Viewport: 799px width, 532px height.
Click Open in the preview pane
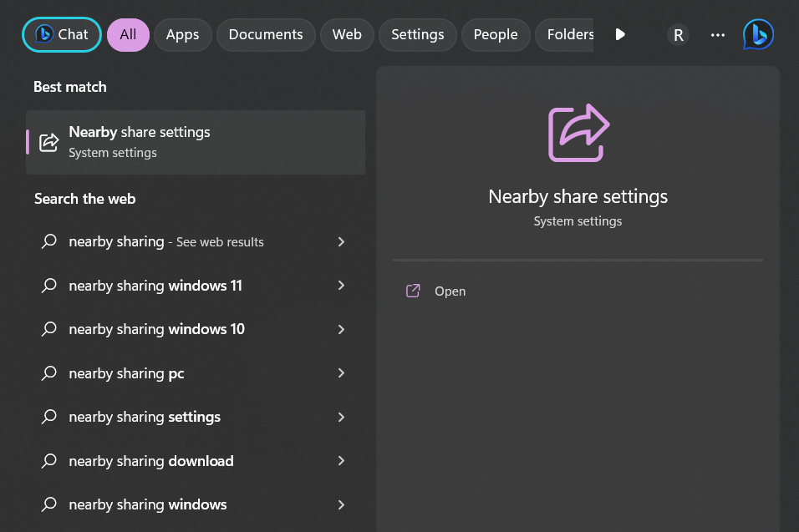click(450, 291)
